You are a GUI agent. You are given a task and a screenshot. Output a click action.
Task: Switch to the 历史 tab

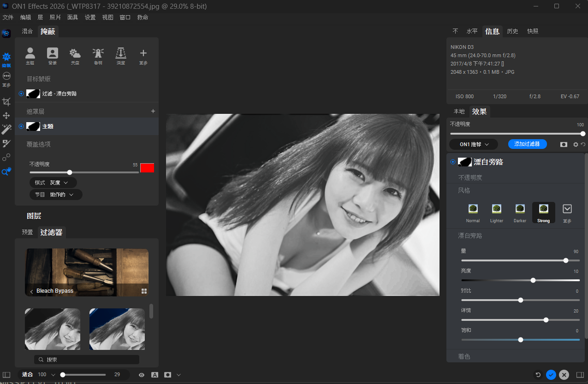[x=512, y=31]
